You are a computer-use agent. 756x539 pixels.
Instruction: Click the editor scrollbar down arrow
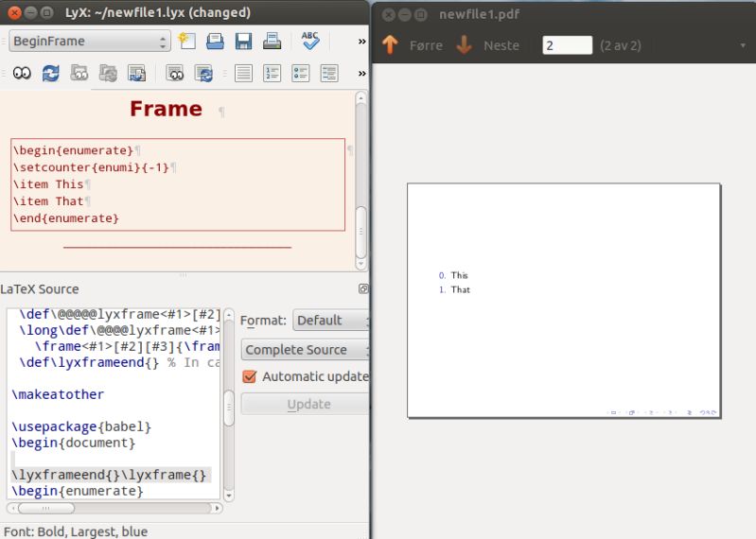click(360, 264)
